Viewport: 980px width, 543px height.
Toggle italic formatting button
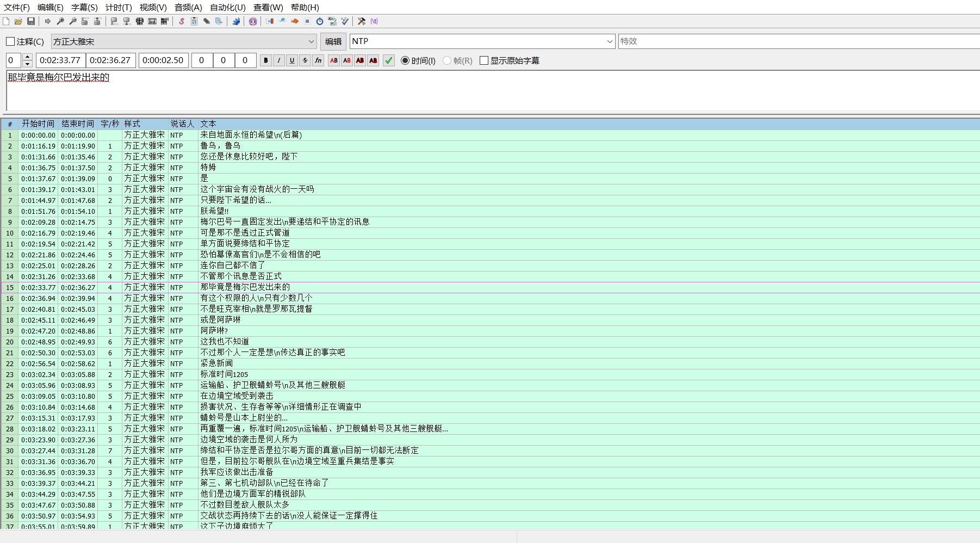coord(279,60)
